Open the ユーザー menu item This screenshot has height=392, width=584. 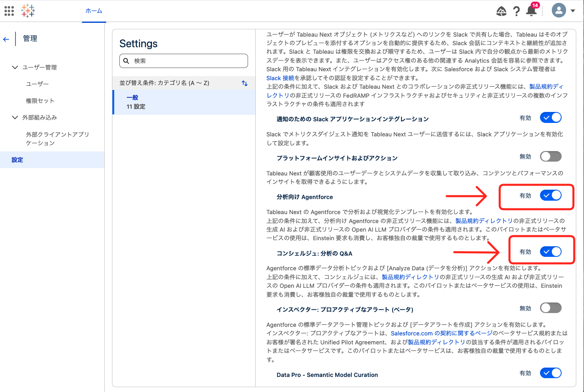pos(37,84)
